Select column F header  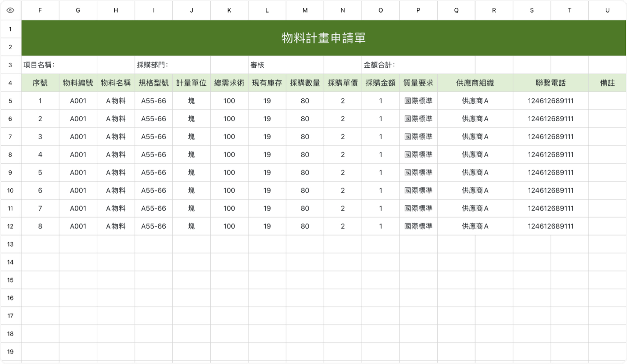[40, 10]
